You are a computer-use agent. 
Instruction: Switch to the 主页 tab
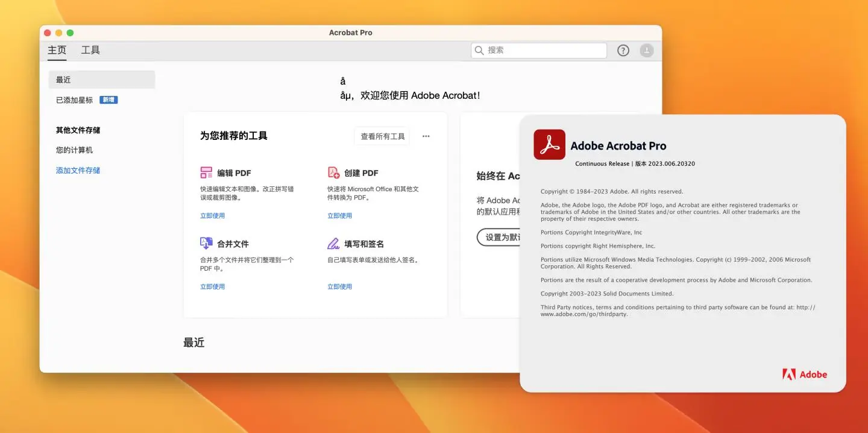[x=57, y=50]
